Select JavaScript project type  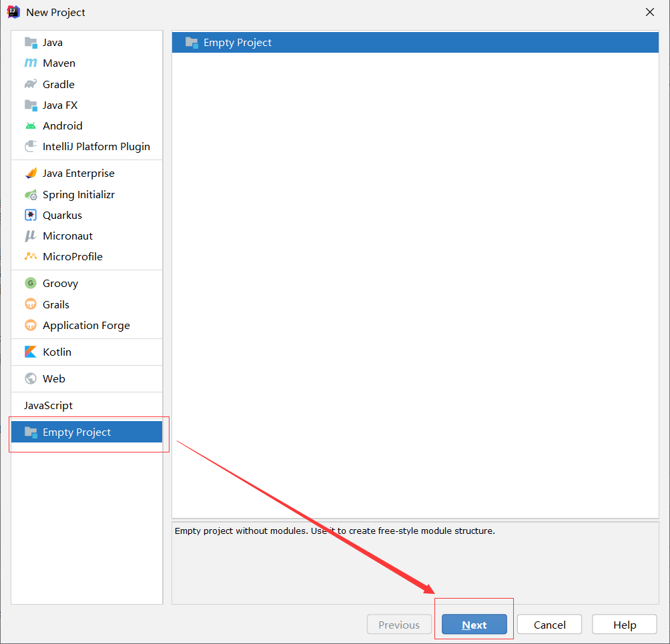click(87, 405)
